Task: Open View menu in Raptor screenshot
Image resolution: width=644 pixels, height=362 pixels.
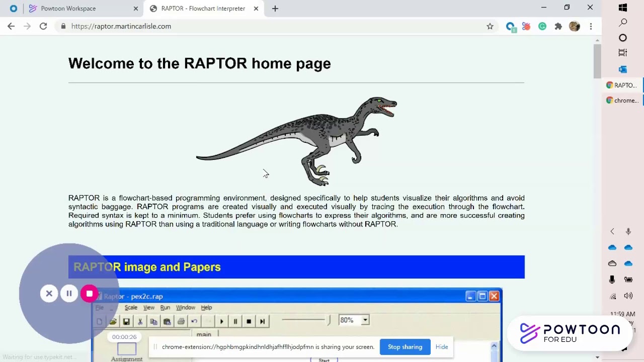Action: [149, 308]
